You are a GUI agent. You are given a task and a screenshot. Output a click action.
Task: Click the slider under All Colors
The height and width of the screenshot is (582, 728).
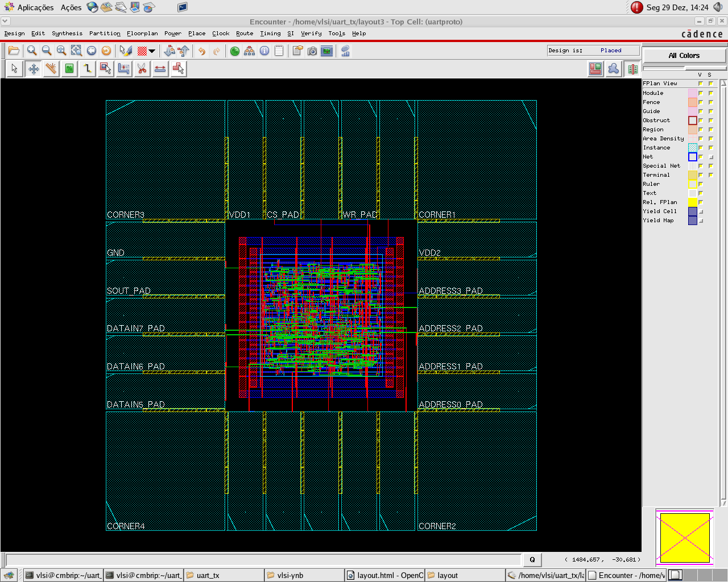(684, 68)
